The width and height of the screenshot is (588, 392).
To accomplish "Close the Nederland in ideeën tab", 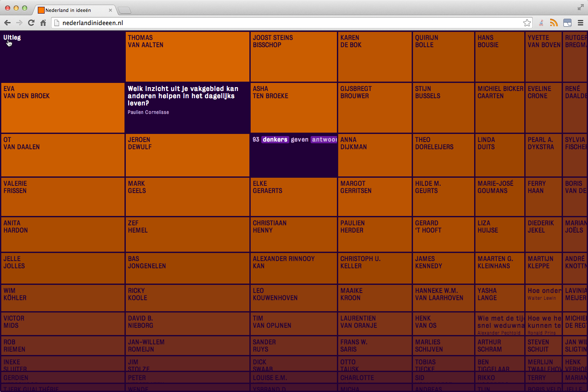I will pyautogui.click(x=110, y=10).
